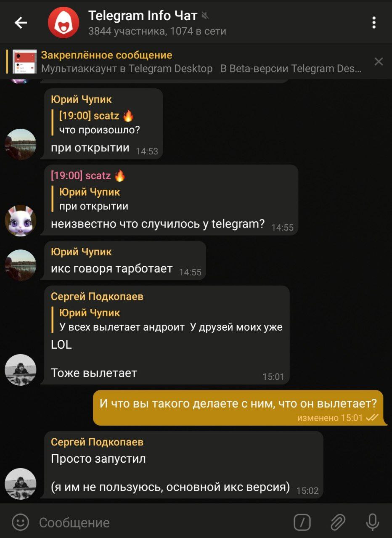The image size is (392, 538).
Task: Tap Юрий Чупик avatar beside 'икс говоря тарботает'
Action: [x=20, y=265]
